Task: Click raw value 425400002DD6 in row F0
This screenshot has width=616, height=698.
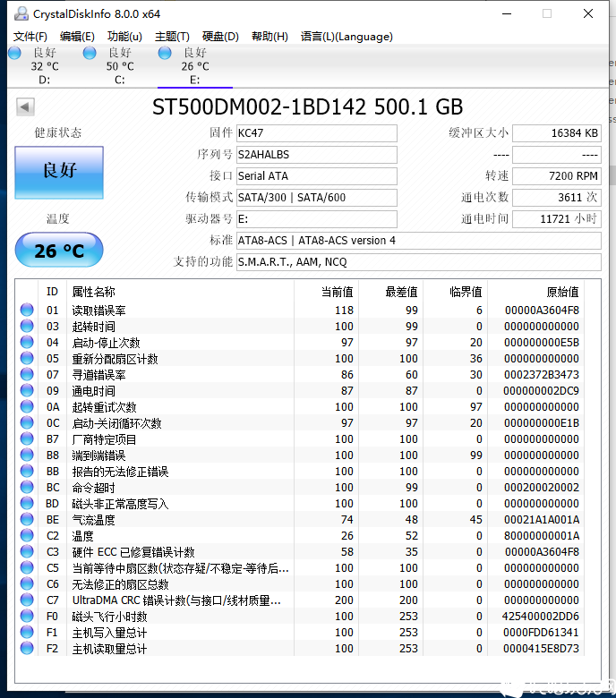Action: (x=540, y=617)
